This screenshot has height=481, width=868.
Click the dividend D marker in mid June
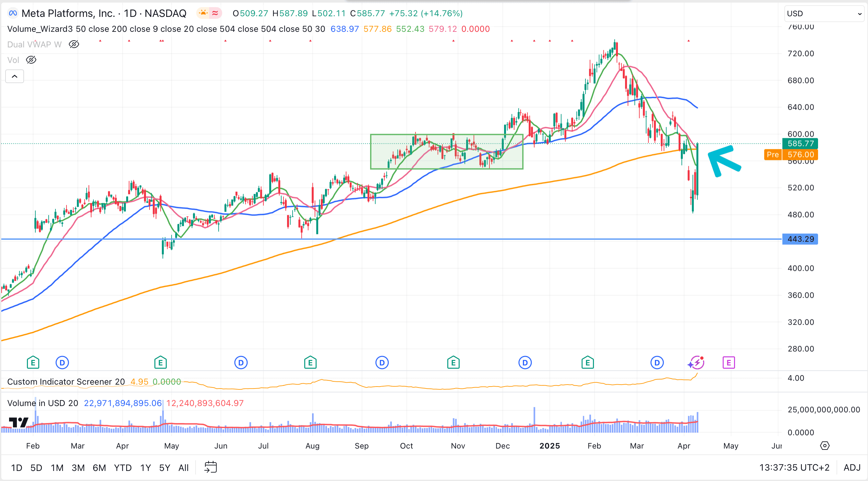[x=241, y=363]
